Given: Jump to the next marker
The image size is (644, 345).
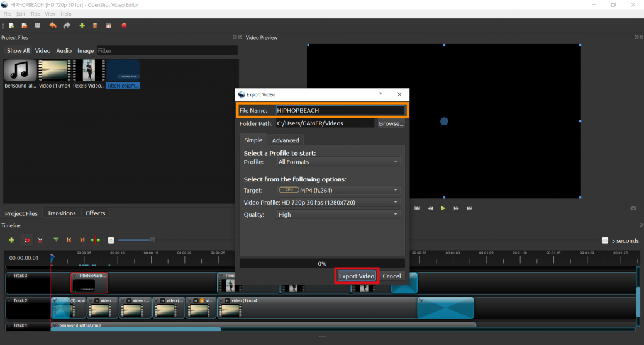Looking at the screenshot, I should [82, 240].
